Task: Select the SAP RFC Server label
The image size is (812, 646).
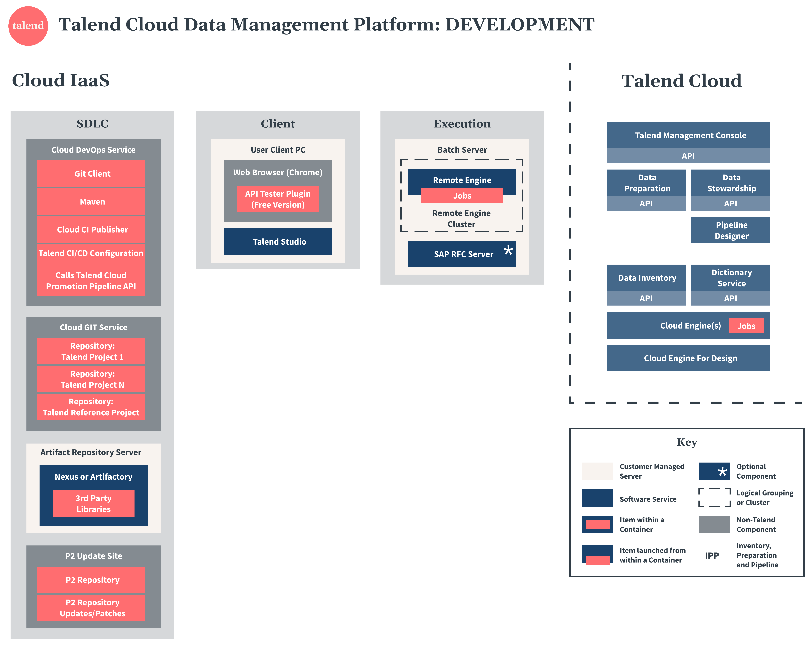Action: [x=464, y=254]
